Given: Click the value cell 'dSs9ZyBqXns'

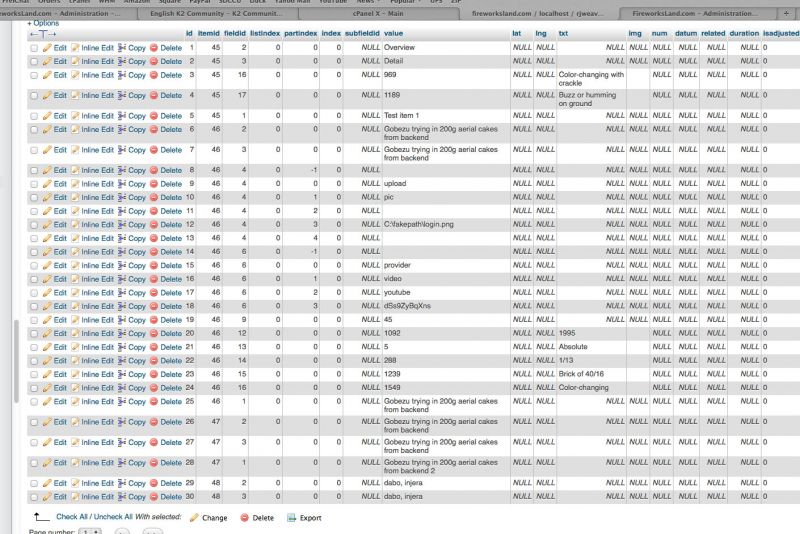Looking at the screenshot, I should (407, 306).
